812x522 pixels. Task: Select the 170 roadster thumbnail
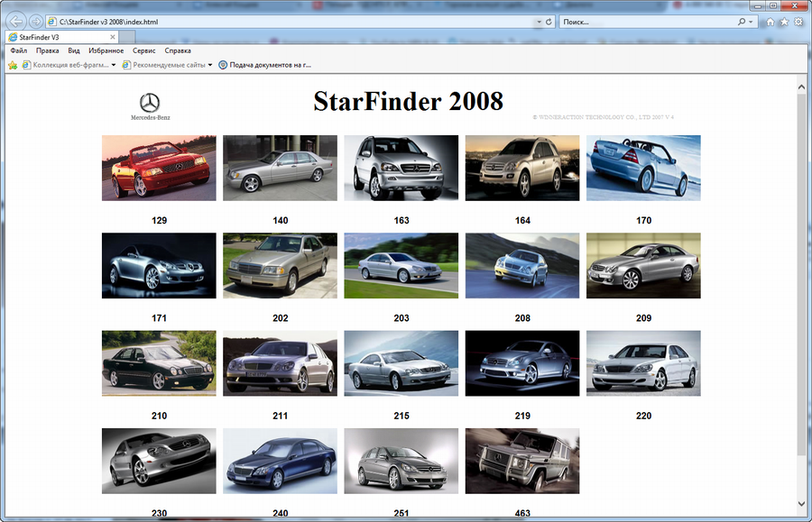(643, 168)
